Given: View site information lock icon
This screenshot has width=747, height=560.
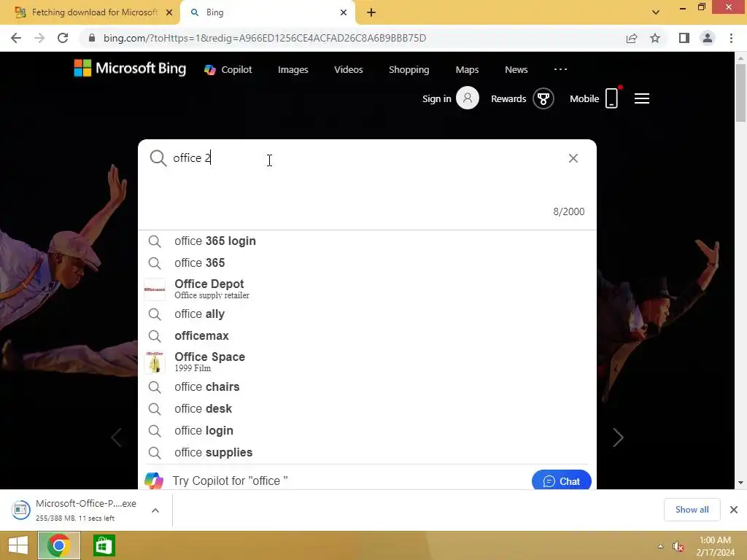Looking at the screenshot, I should [92, 38].
